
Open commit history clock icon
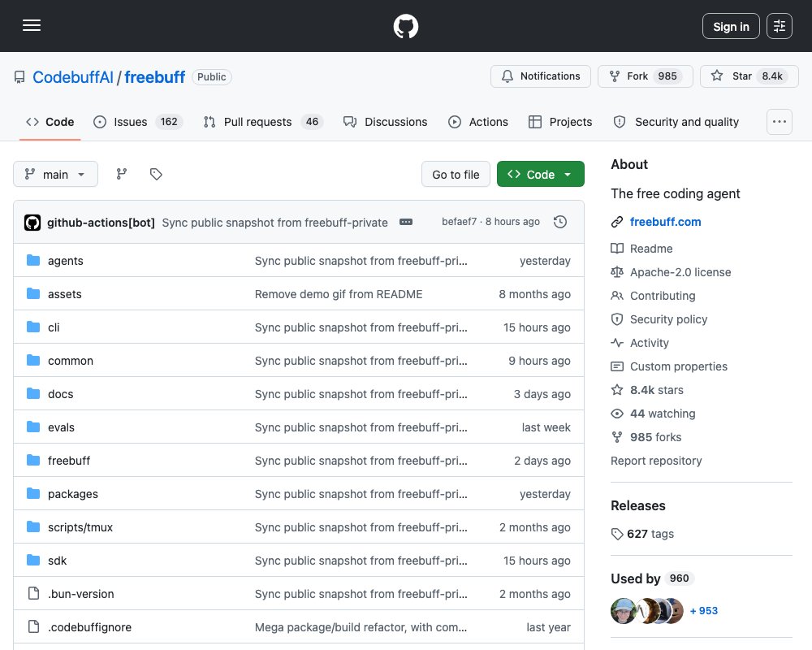pos(560,222)
